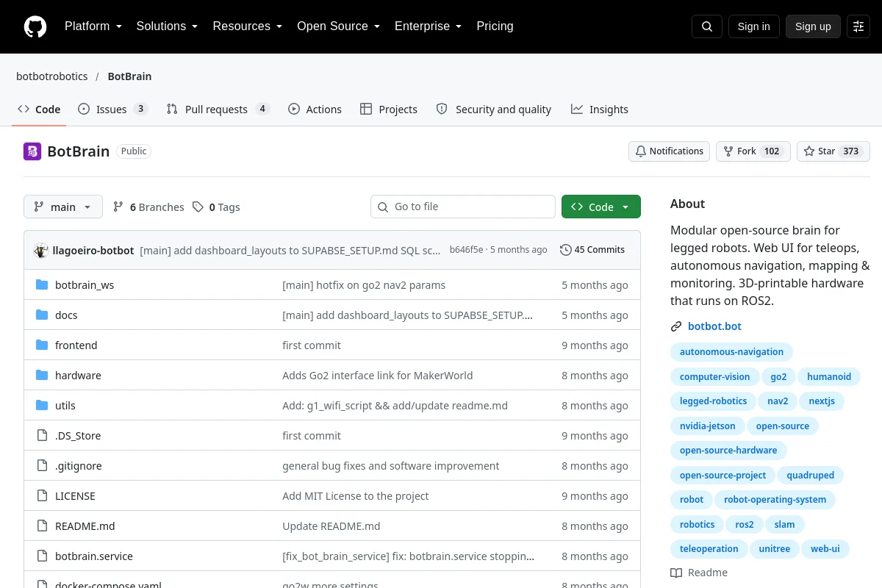
Task: Open the green Code dropdown button
Action: (601, 207)
